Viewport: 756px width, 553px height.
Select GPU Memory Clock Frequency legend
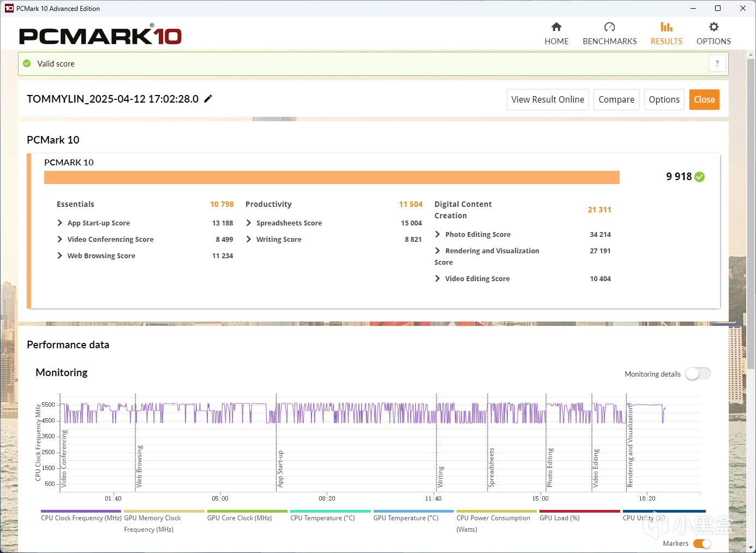coord(164,522)
